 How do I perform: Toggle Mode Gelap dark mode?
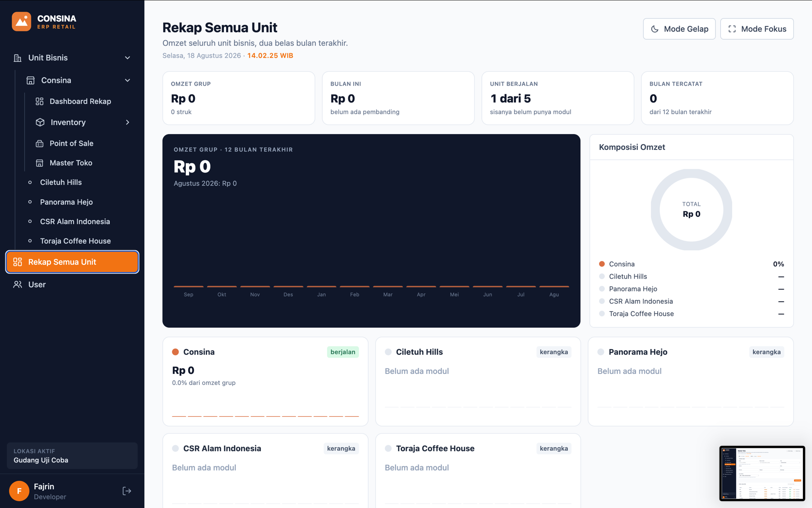coord(679,29)
